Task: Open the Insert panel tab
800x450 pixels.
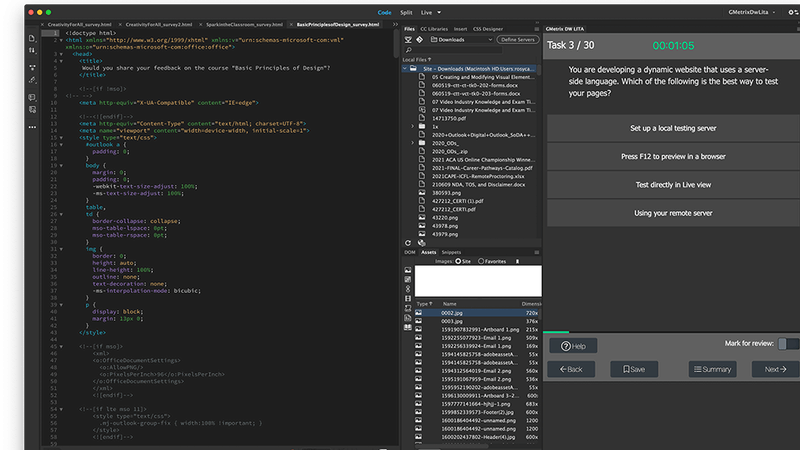Action: (x=460, y=29)
